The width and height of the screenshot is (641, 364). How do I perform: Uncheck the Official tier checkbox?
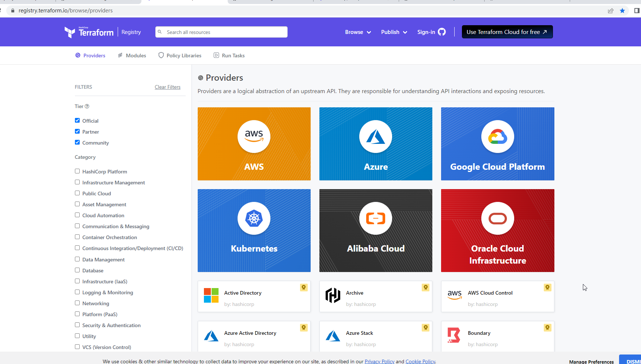click(x=77, y=120)
